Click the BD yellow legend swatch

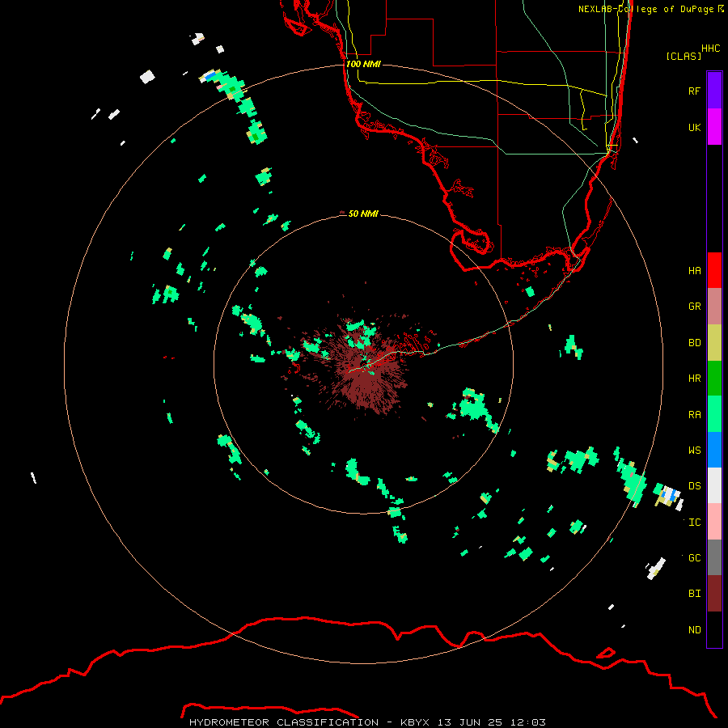[714, 342]
